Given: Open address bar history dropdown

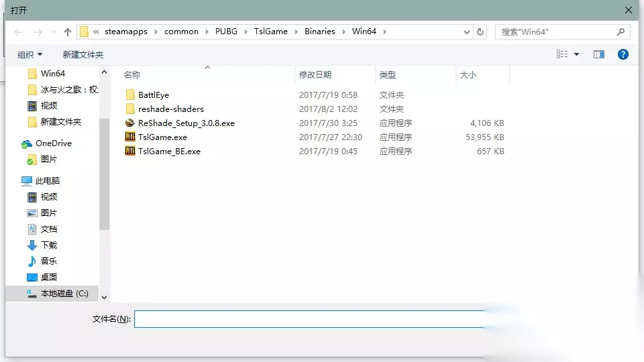Looking at the screenshot, I should pos(467,32).
